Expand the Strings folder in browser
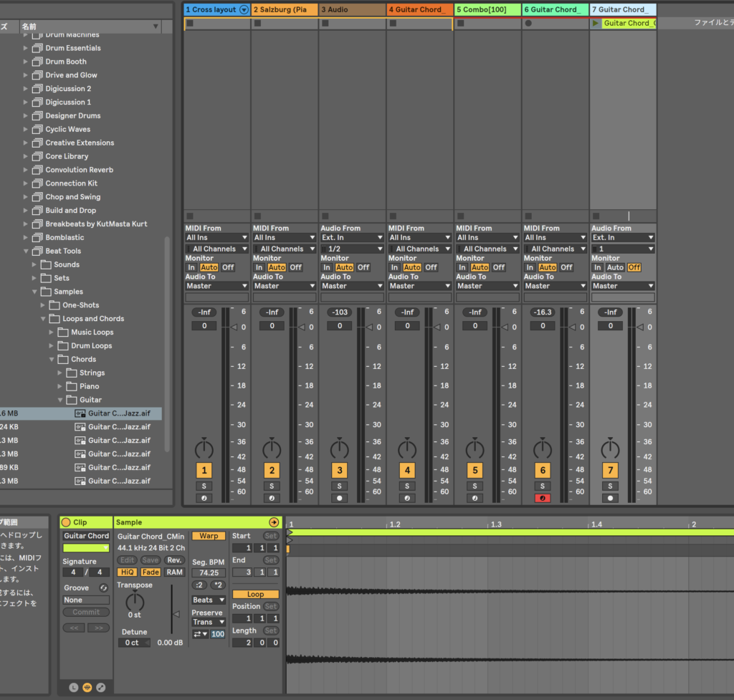734x700 pixels. click(x=61, y=373)
